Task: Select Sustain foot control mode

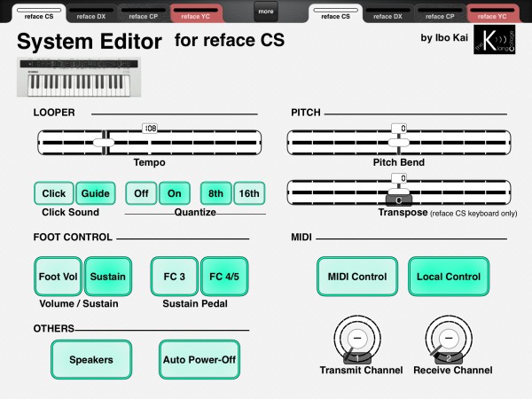Action: click(108, 277)
